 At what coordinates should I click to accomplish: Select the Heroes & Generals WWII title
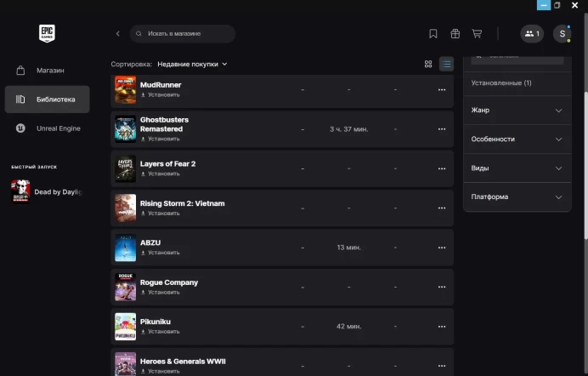tap(183, 362)
